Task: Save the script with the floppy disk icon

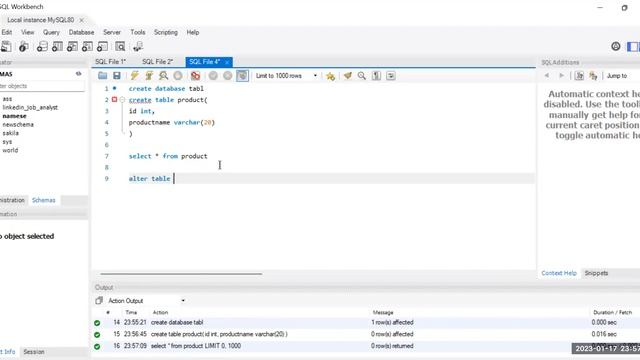Action: [x=117, y=76]
